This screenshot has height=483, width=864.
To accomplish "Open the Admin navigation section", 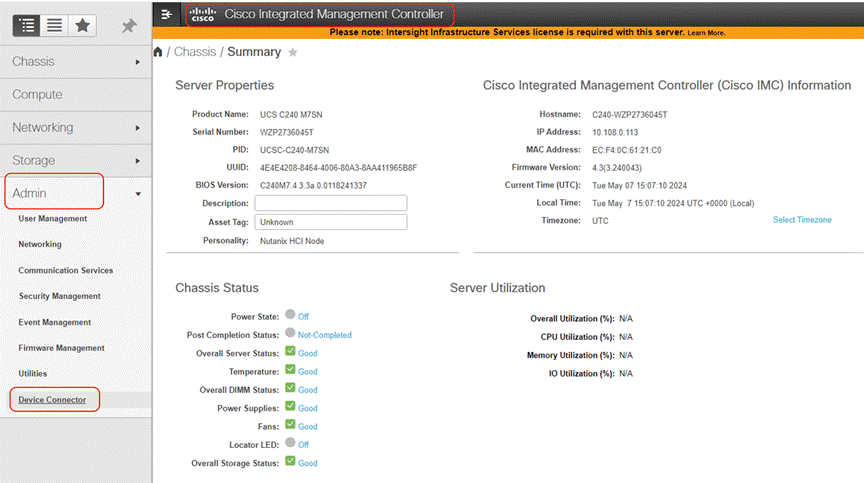I will coord(76,193).
